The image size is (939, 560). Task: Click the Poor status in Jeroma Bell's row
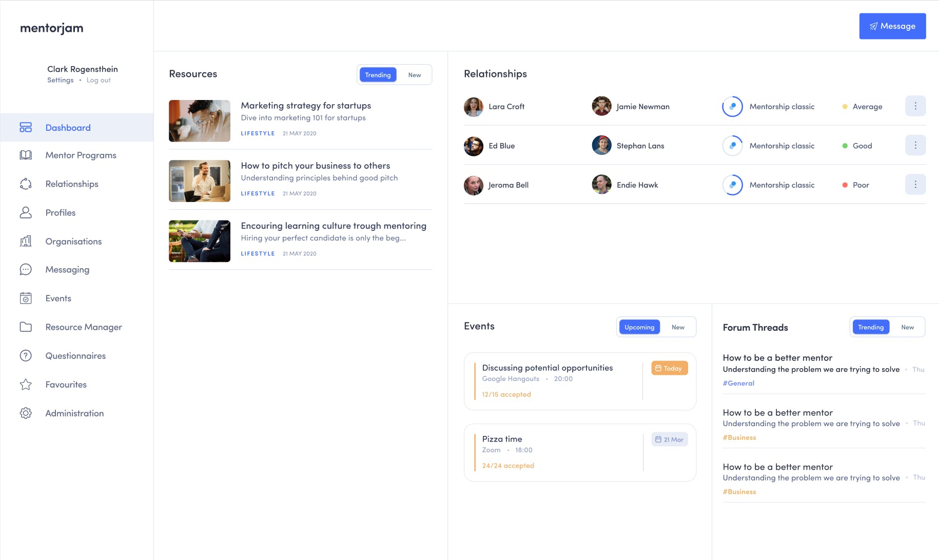[856, 185]
